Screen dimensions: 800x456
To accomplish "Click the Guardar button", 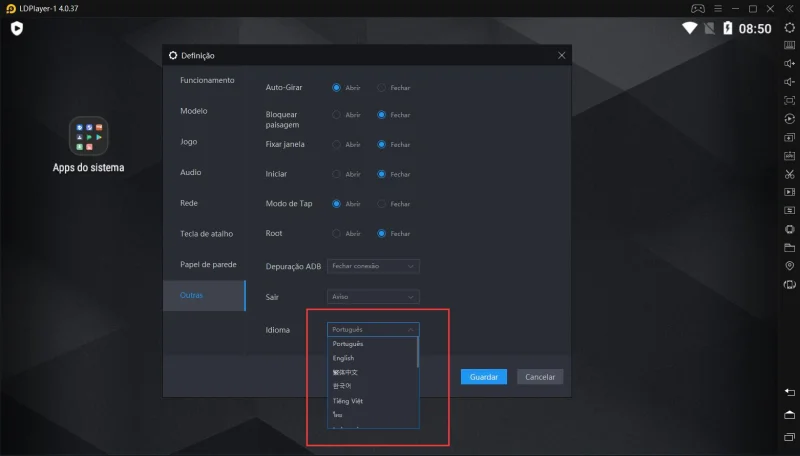I will click(x=484, y=377).
